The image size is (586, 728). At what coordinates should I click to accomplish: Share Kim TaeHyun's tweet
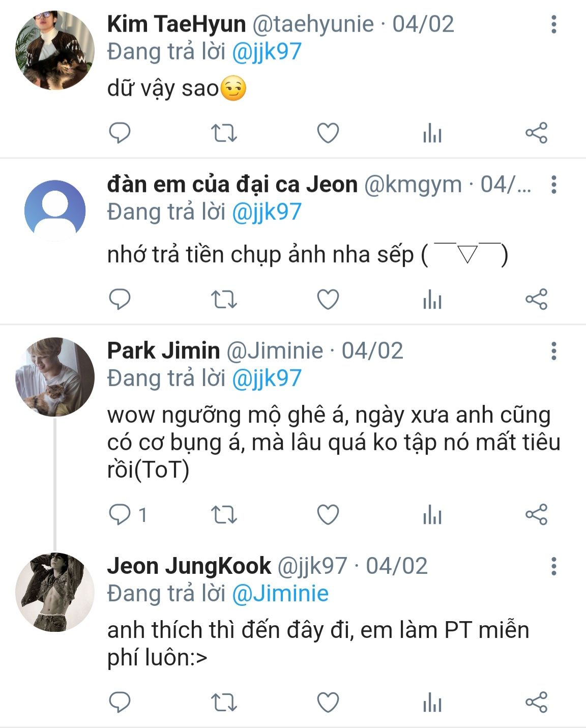(536, 133)
